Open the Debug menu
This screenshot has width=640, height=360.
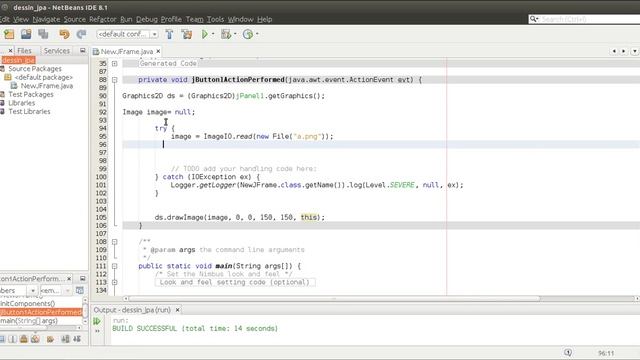147,19
